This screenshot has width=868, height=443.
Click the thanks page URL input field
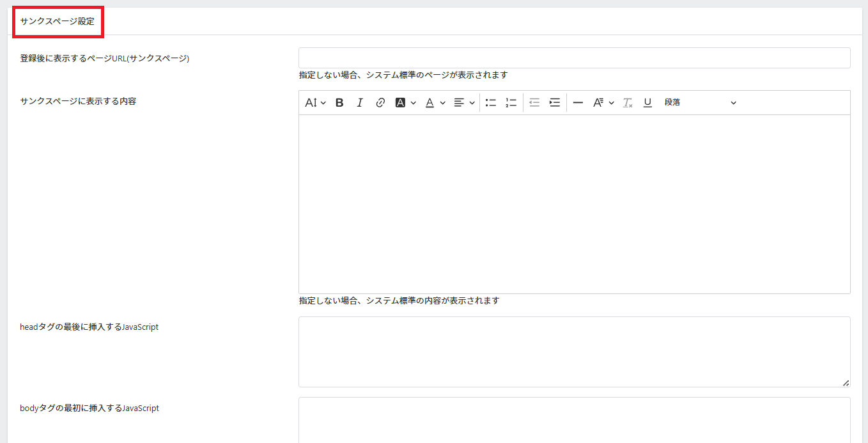574,58
